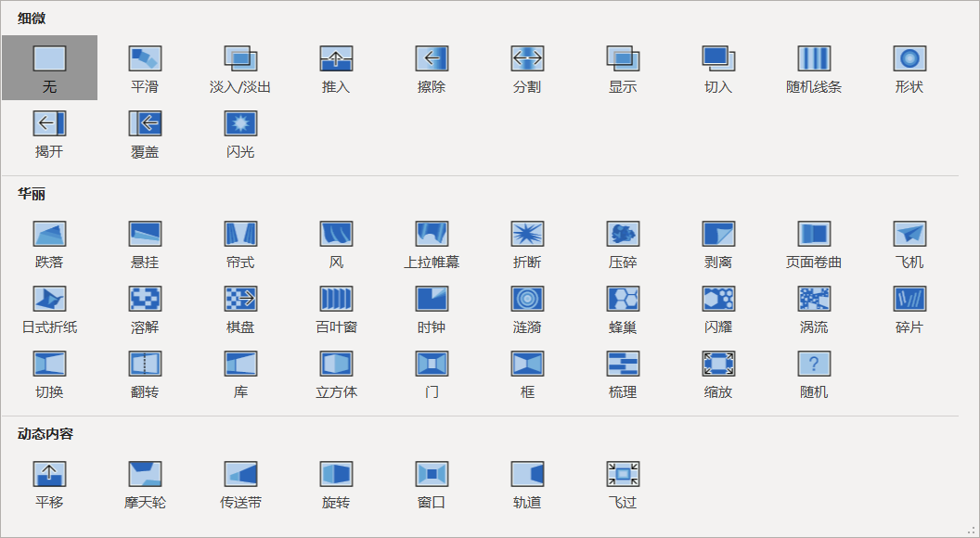Select the 无 none option to remove transitions

coord(48,68)
